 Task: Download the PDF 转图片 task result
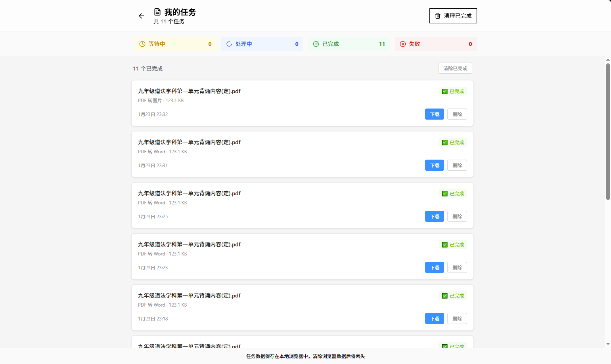pyautogui.click(x=435, y=114)
